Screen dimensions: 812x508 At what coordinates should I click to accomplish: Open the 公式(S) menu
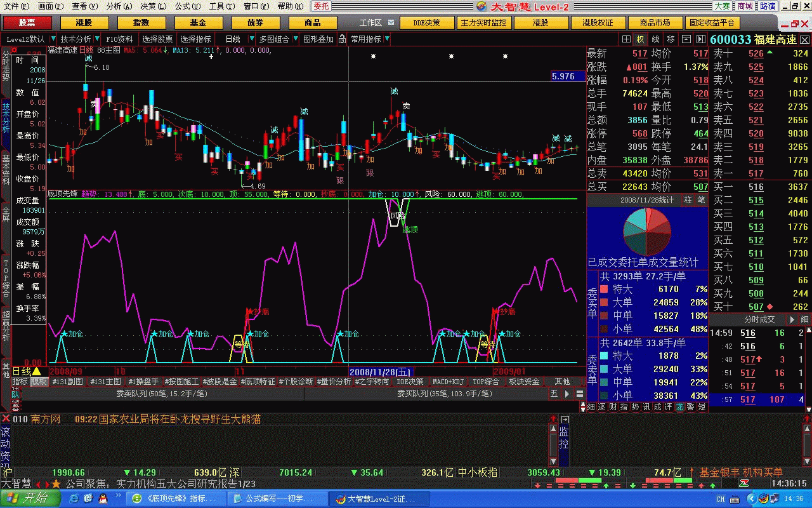pyautogui.click(x=187, y=6)
